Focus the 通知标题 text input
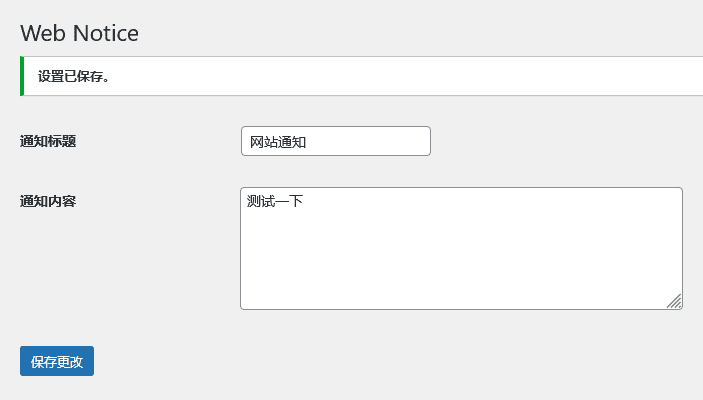The image size is (703, 400). (335, 141)
